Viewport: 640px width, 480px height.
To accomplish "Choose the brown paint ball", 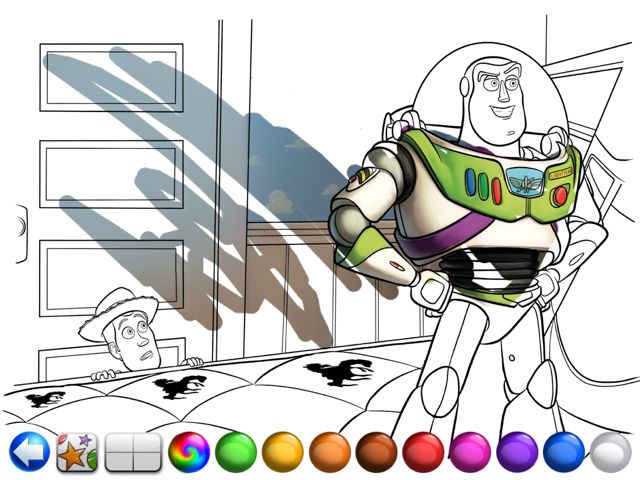I will pos(376,452).
